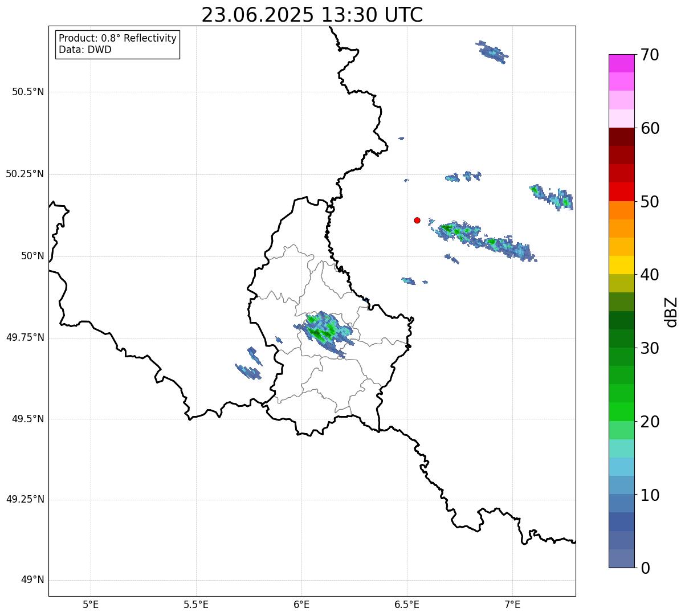
Task: Click the 49.5°N latitude label
Action: pos(28,419)
